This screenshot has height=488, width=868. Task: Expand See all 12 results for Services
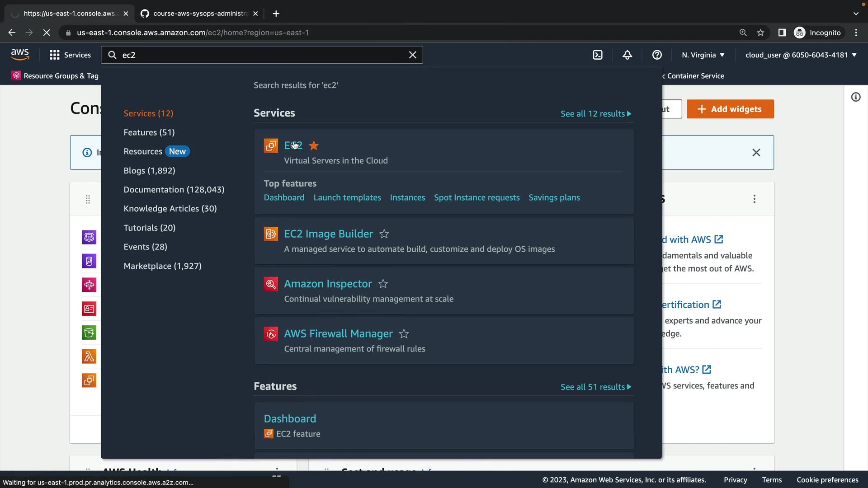595,114
